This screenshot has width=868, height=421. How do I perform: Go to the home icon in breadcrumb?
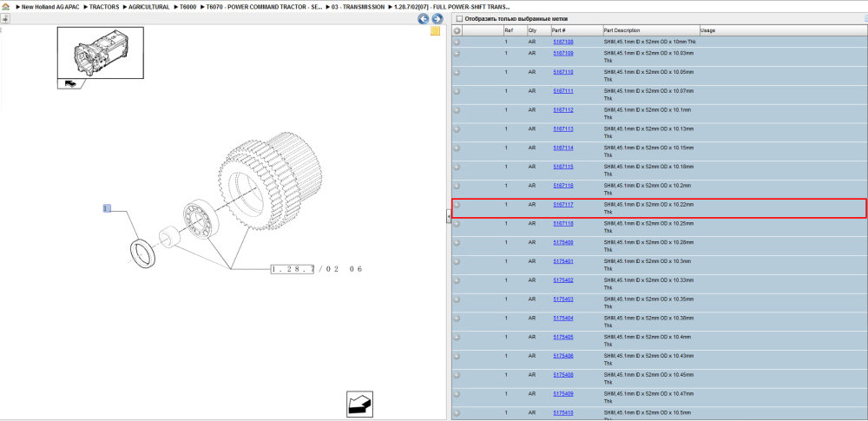pos(5,7)
